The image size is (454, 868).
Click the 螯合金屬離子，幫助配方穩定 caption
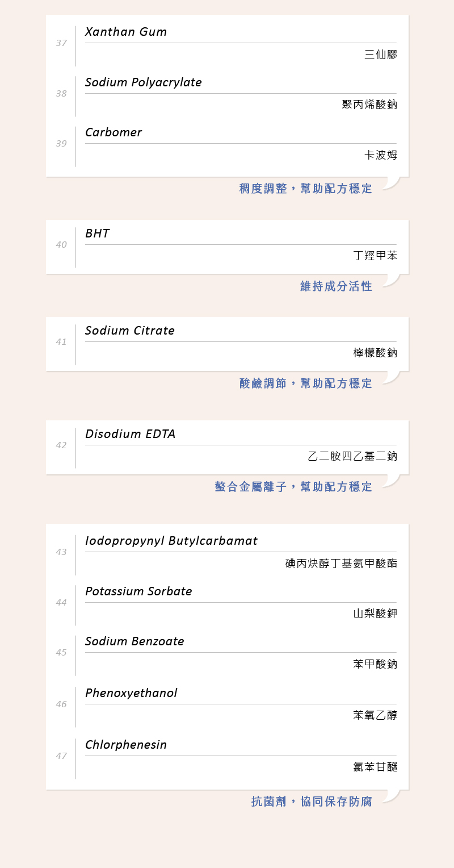coord(293,487)
